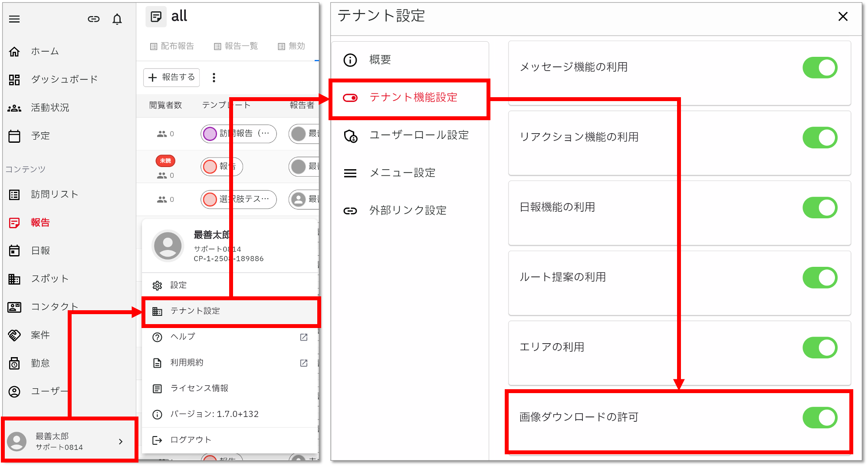
Task: Click the notification bell icon
Action: coord(117,19)
